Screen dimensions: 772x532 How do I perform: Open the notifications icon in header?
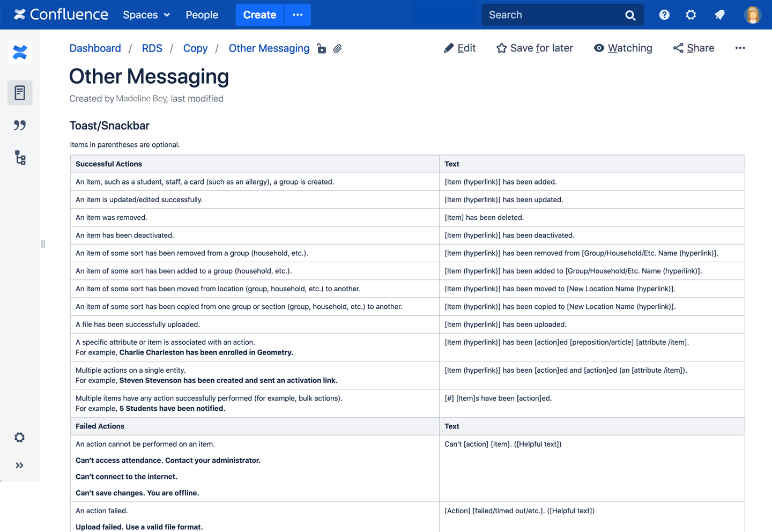pos(719,14)
